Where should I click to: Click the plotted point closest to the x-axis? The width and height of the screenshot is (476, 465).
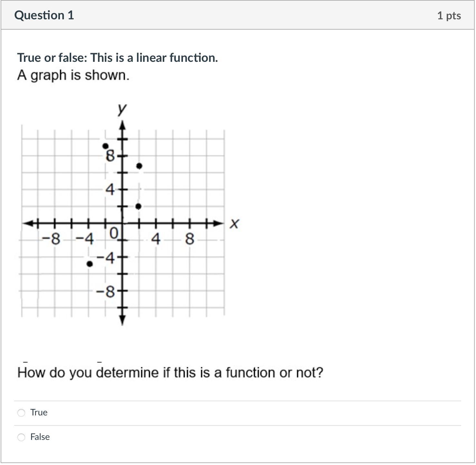click(x=138, y=206)
